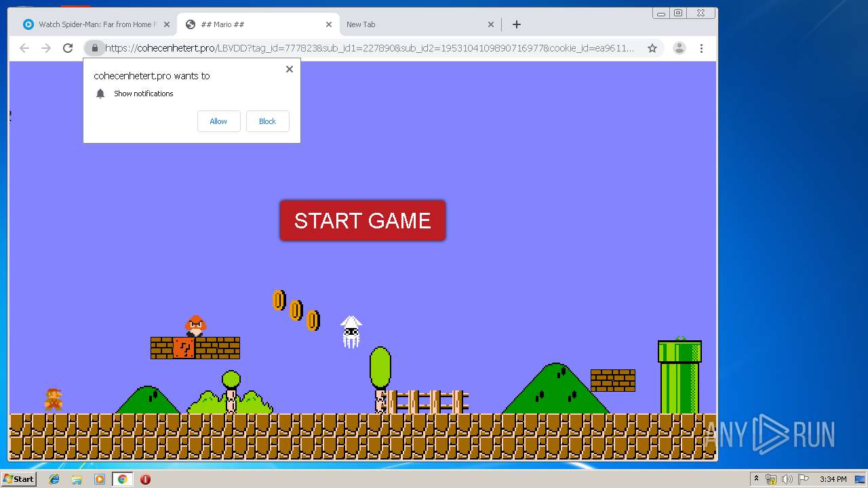Launch Internet Explorer from taskbar
This screenshot has height=488, width=868.
(x=54, y=479)
